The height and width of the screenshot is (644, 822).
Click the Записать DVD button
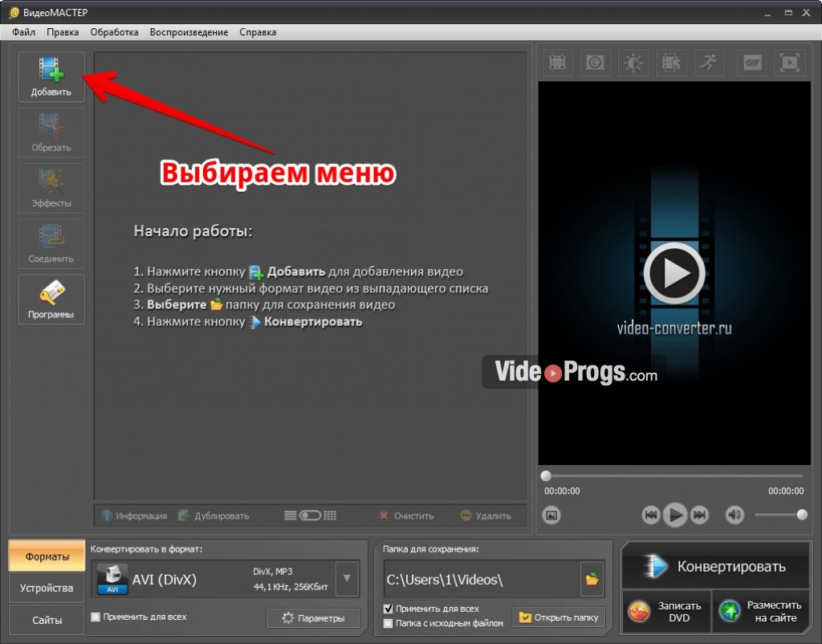coord(666,612)
